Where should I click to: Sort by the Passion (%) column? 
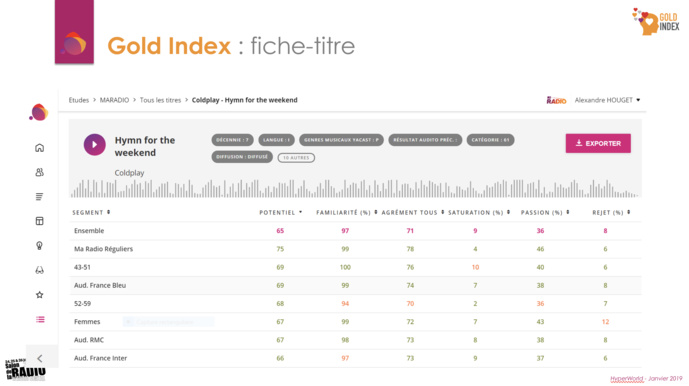pyautogui.click(x=545, y=212)
